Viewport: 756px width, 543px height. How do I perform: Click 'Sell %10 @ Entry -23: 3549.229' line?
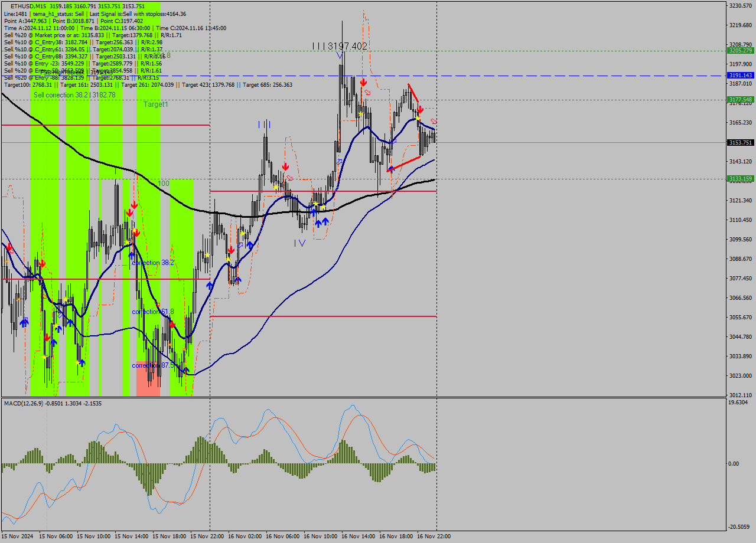click(x=83, y=63)
